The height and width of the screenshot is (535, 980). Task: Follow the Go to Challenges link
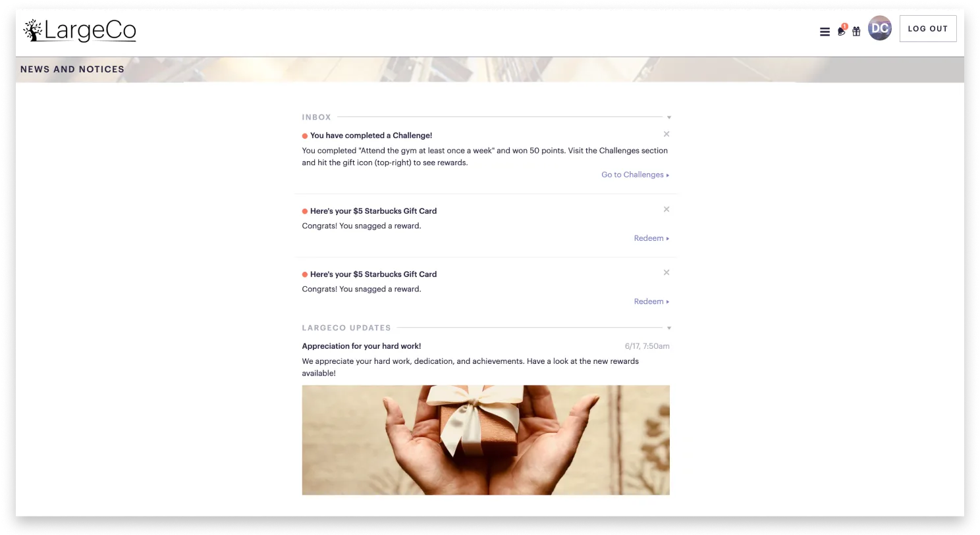[635, 175]
